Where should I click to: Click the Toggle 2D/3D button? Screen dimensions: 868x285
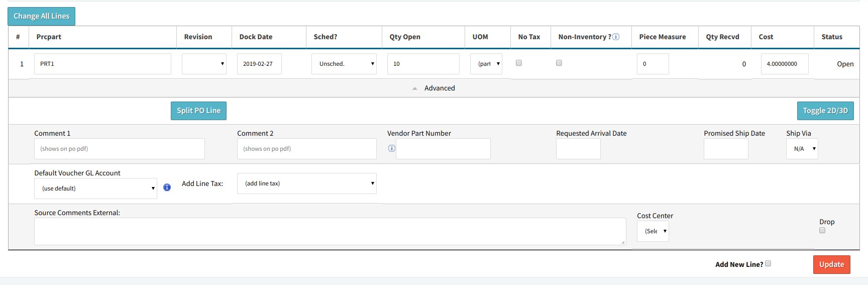[825, 111]
